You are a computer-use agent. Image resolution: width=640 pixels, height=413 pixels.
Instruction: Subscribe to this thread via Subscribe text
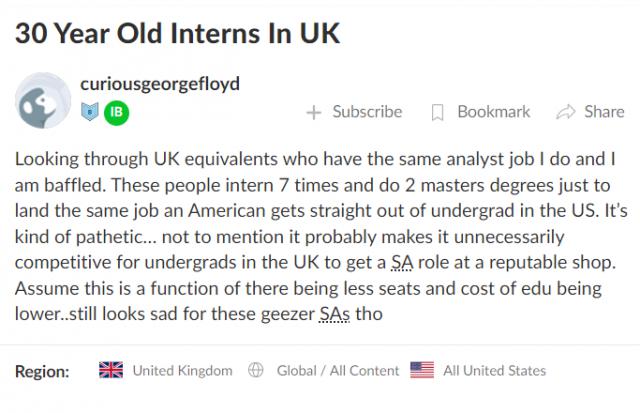[x=367, y=112]
